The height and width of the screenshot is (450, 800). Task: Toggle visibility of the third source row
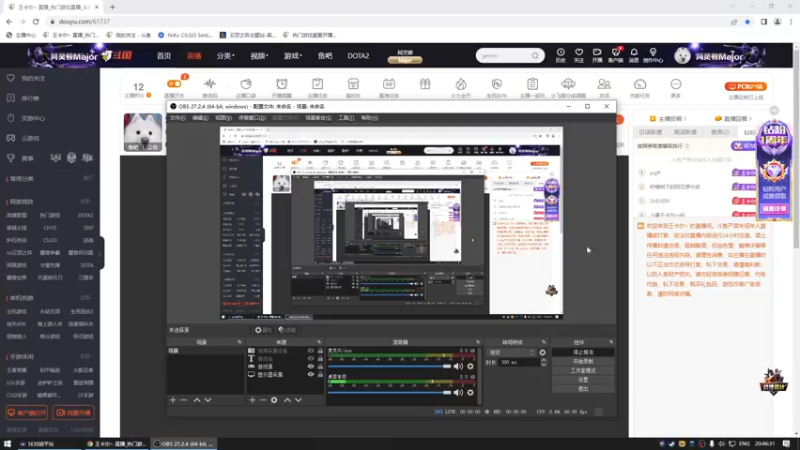(311, 366)
